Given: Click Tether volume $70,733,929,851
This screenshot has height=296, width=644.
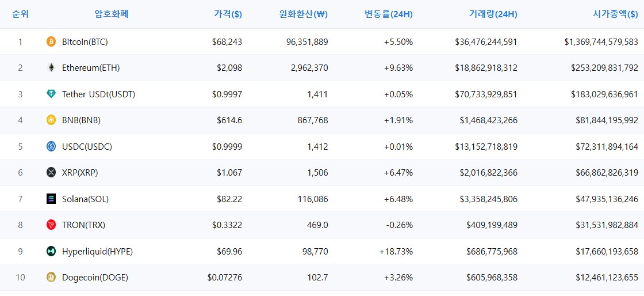Looking at the screenshot, I should coord(486,94).
